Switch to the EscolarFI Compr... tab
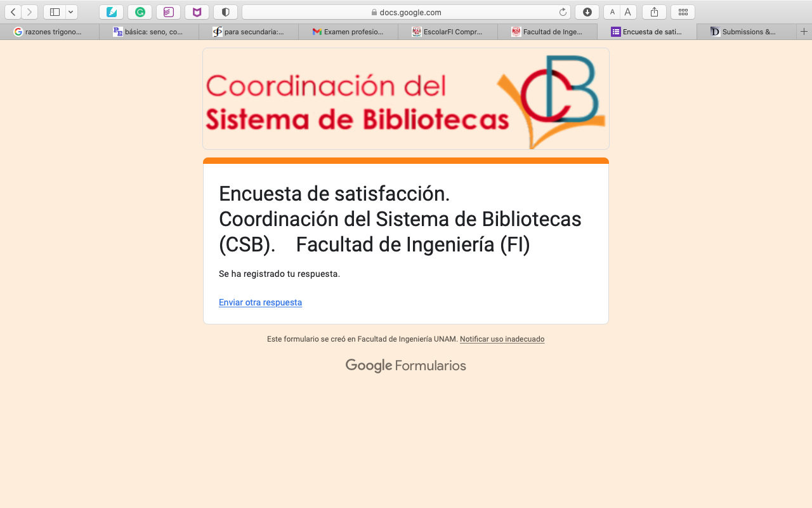Screen dimensions: 812x508 click(448, 32)
